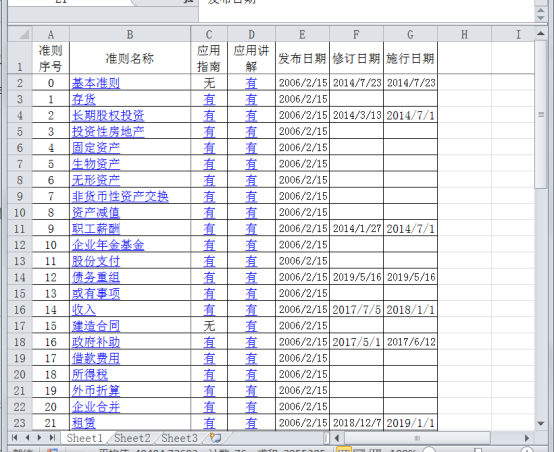
Task: Select effective date cell 2017/6/12
Action: point(411,342)
